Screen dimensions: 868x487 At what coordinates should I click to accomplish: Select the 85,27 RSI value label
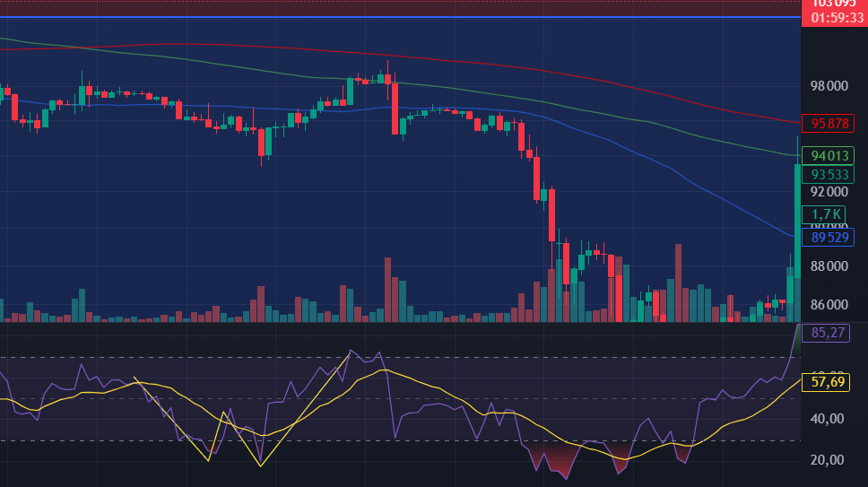pos(829,333)
